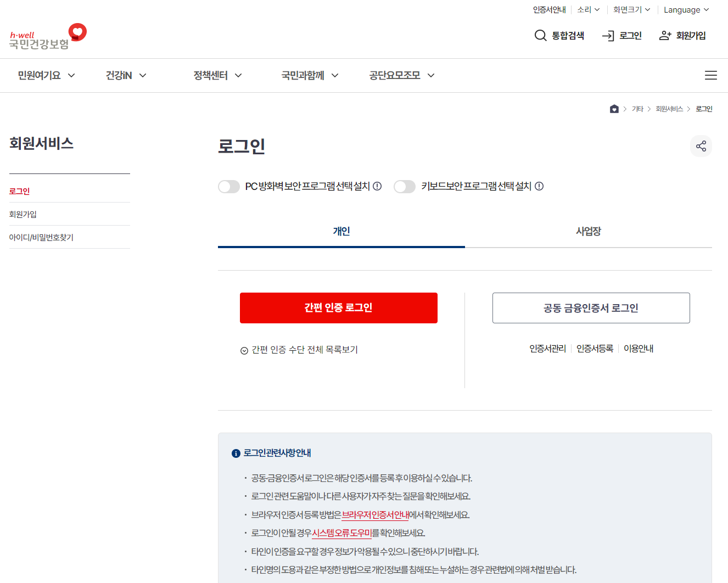Click the red 간편 인증 로그인 button

338,308
